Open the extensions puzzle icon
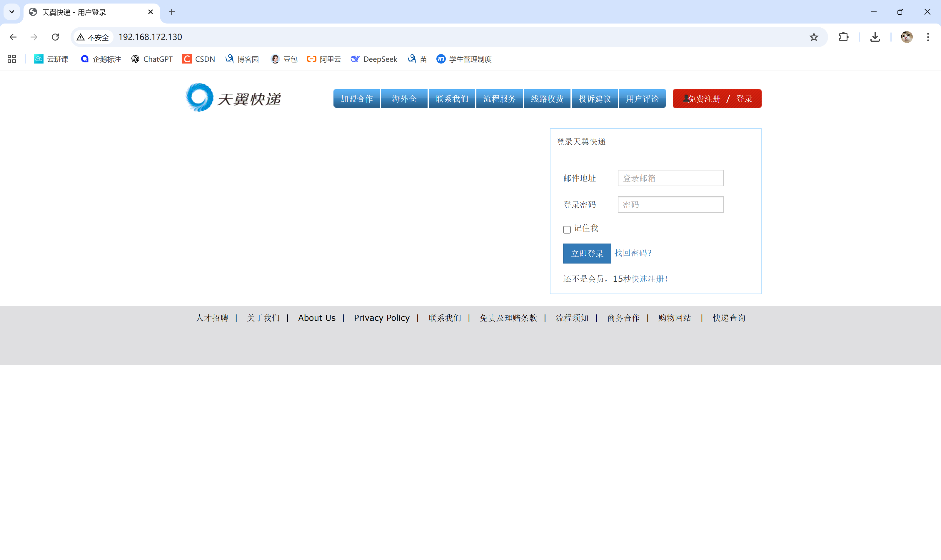The width and height of the screenshot is (941, 560). [844, 37]
